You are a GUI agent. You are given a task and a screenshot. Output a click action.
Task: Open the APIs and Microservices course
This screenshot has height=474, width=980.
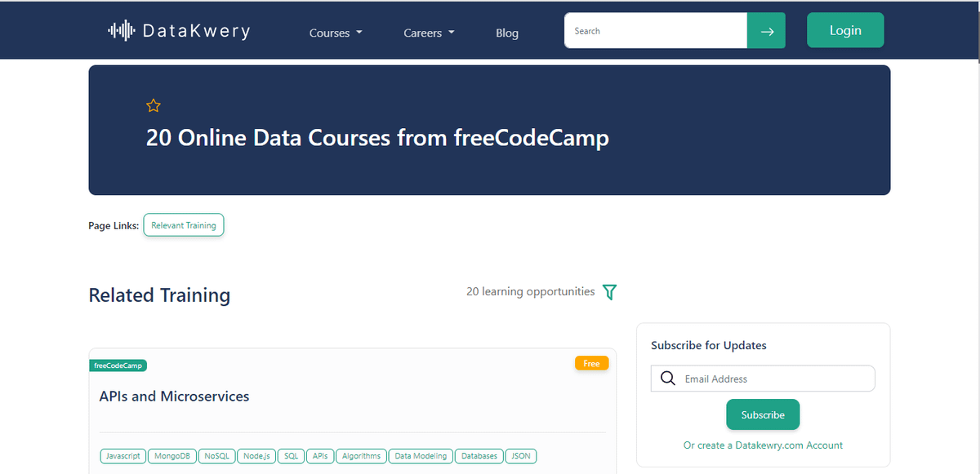174,396
